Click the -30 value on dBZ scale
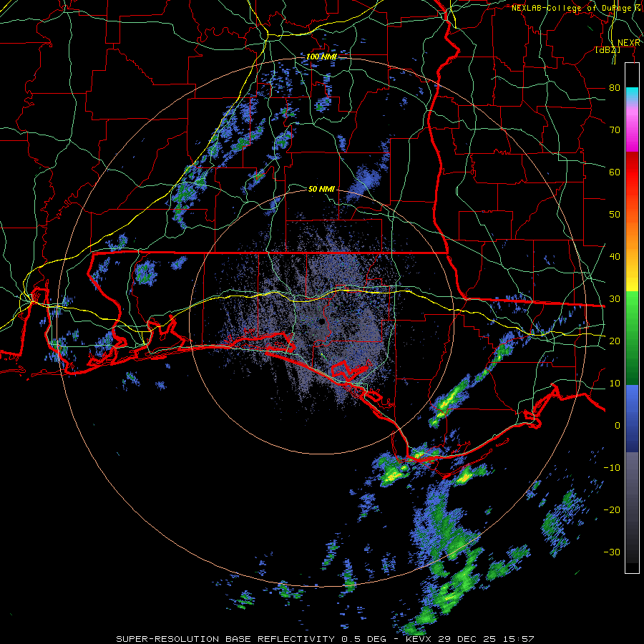This screenshot has height=644, width=644. pos(612,552)
